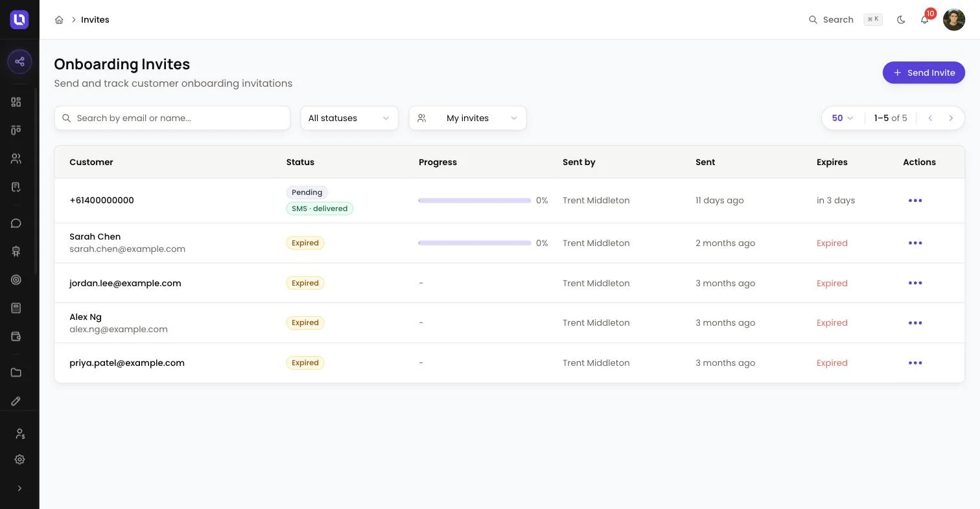Screen dimensions: 980x509
Task: Click the Send Invite button
Action: (x=924, y=73)
